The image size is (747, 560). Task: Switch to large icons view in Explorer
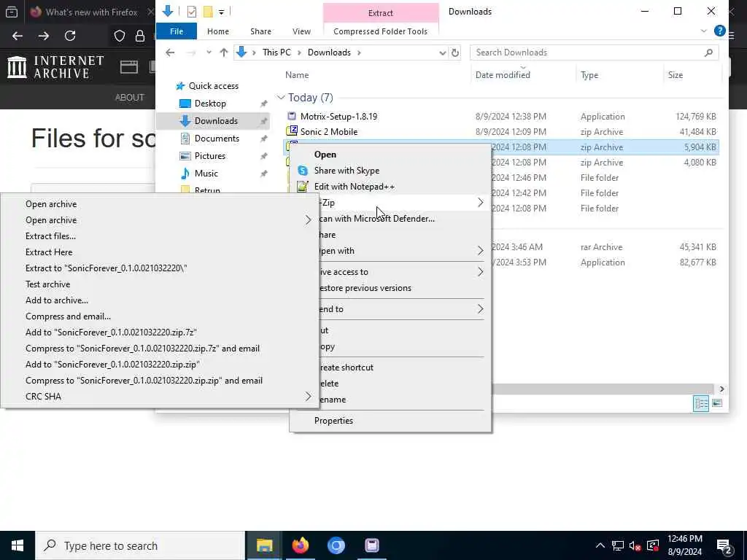tap(717, 403)
